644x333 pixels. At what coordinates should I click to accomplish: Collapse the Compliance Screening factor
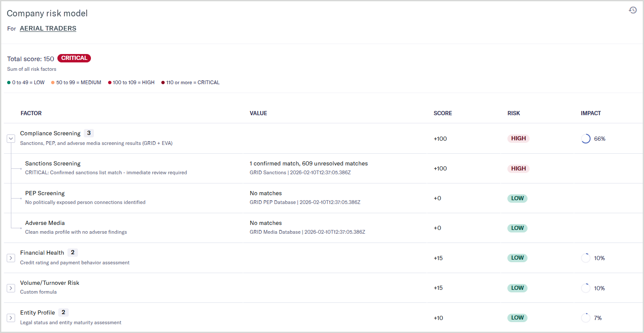pos(11,138)
